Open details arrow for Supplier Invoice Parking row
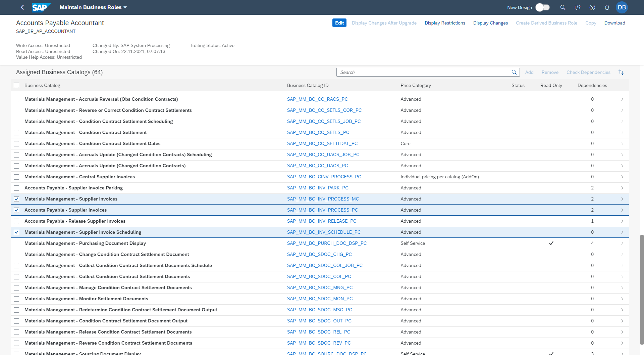The image size is (644, 355). [622, 188]
